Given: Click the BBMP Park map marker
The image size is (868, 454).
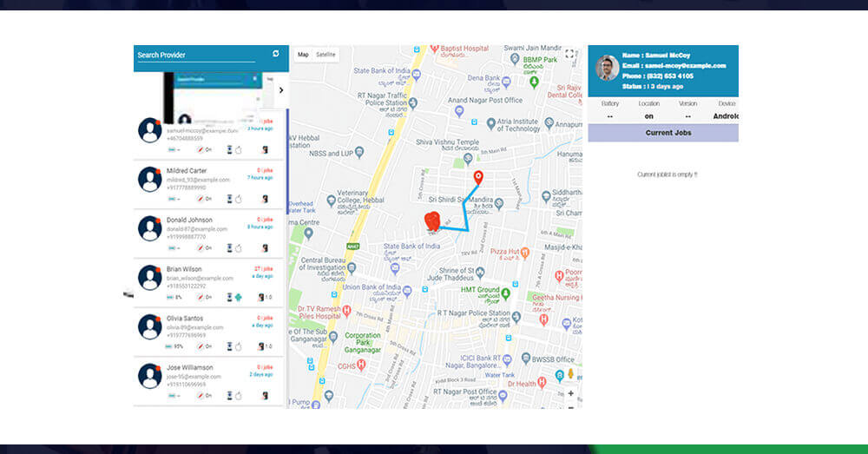Looking at the screenshot, I should (534, 82).
